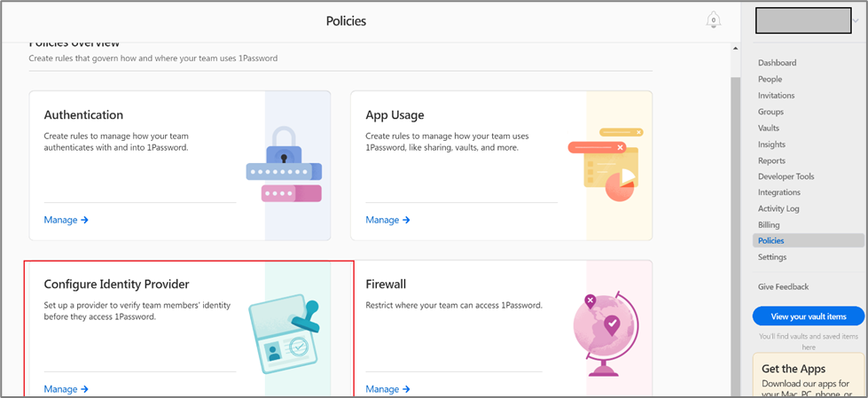
Task: Open Manage link under Firewall
Action: [387, 389]
